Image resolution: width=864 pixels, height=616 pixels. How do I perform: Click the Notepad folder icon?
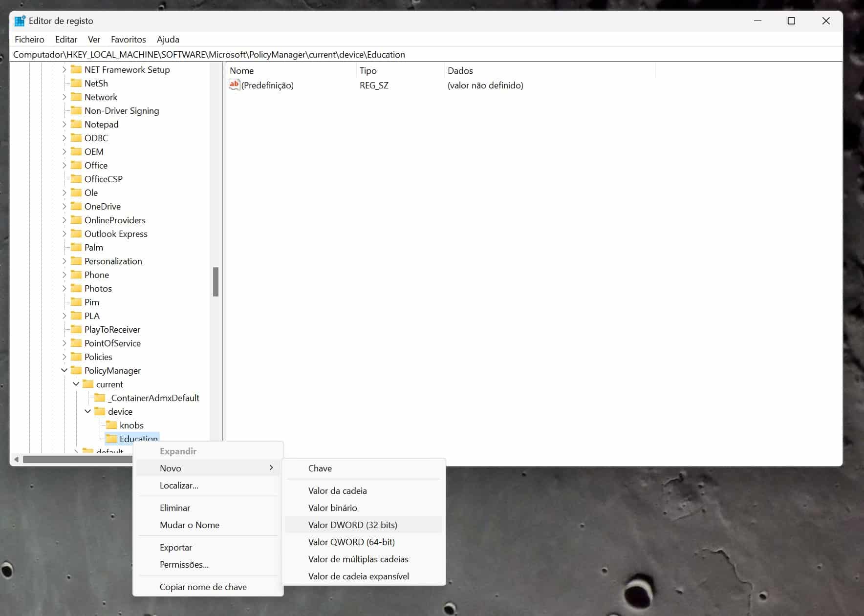(x=76, y=124)
